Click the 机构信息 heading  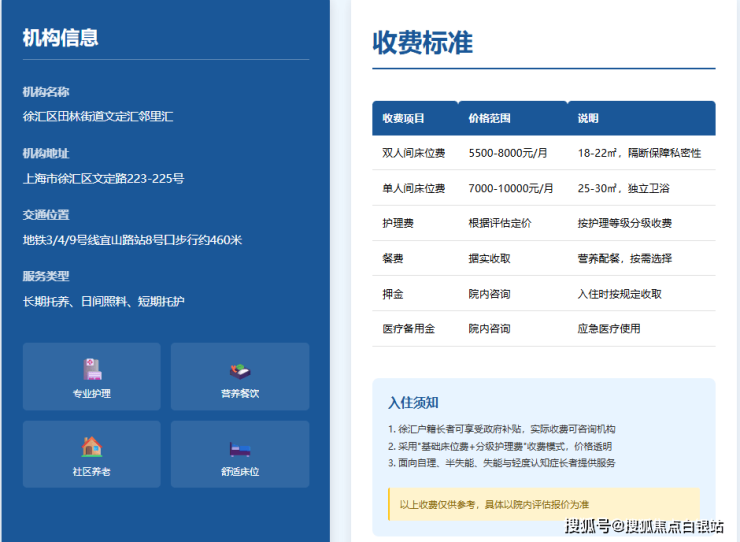[60, 38]
